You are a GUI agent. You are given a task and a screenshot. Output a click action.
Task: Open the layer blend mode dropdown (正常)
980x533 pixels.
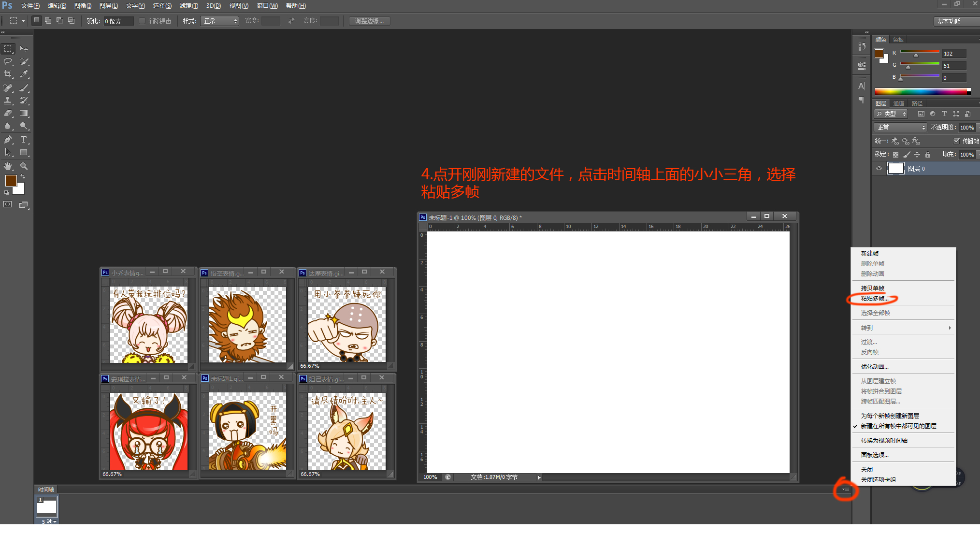point(900,127)
